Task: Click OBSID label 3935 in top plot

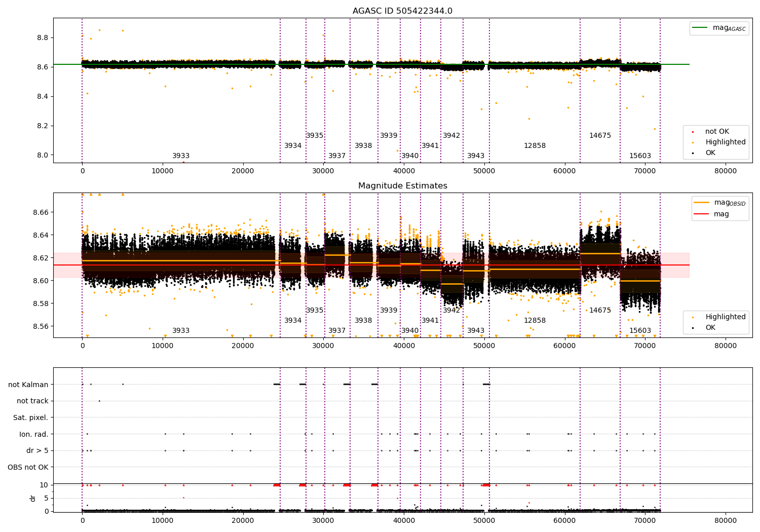Action: 315,136
